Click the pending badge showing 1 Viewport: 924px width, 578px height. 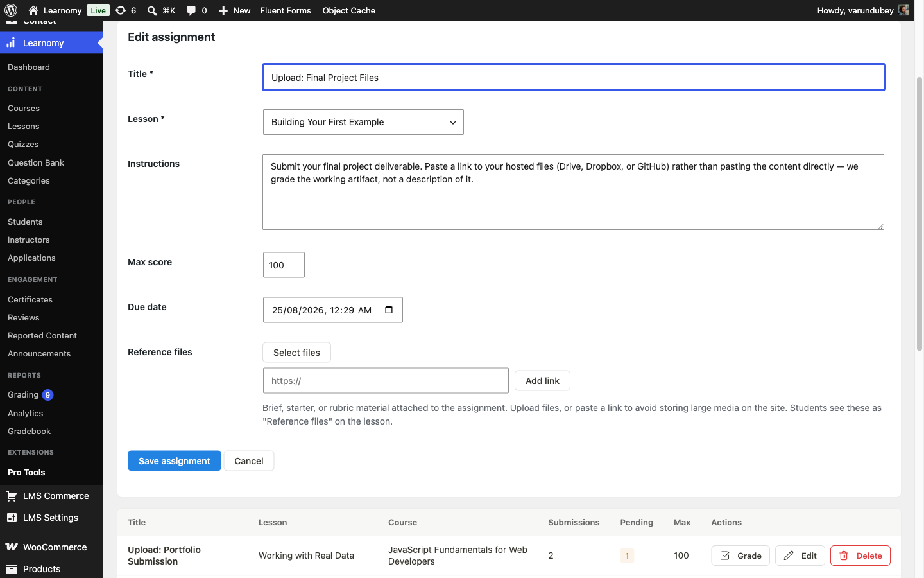(x=627, y=556)
